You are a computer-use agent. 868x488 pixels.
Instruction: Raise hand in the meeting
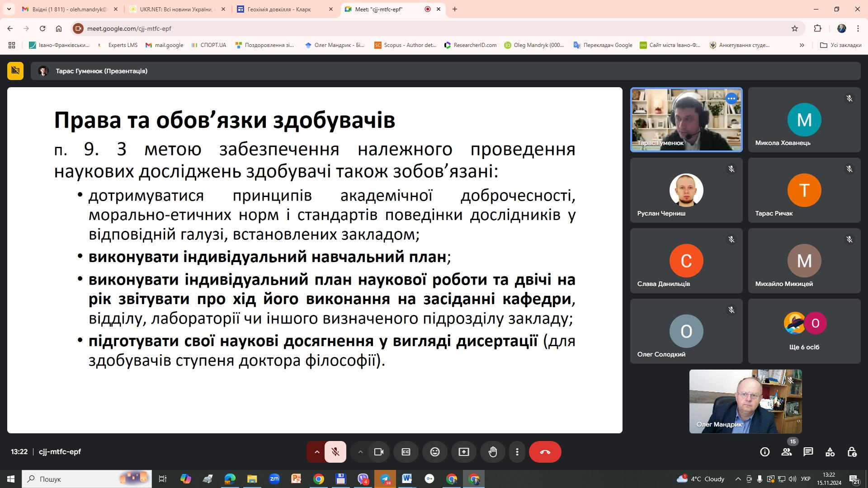(x=493, y=451)
